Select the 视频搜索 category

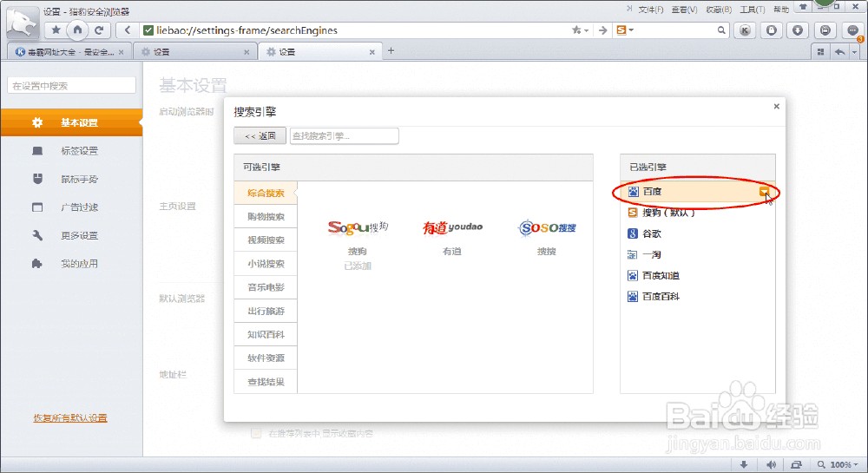pyautogui.click(x=266, y=240)
